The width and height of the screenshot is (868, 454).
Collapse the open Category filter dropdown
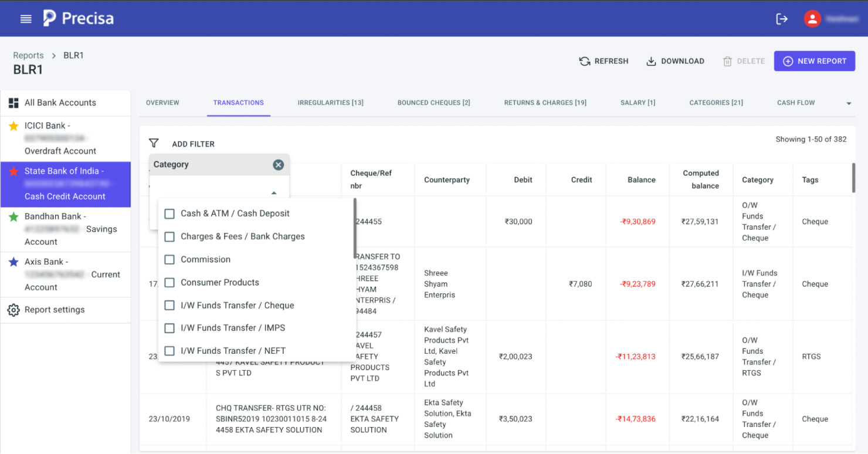273,192
